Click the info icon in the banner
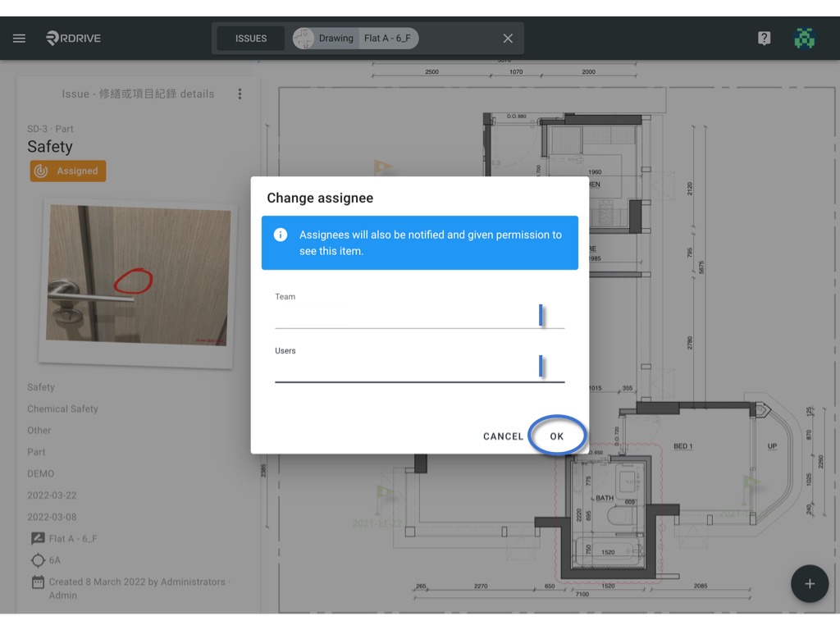The image size is (840, 630). point(281,235)
